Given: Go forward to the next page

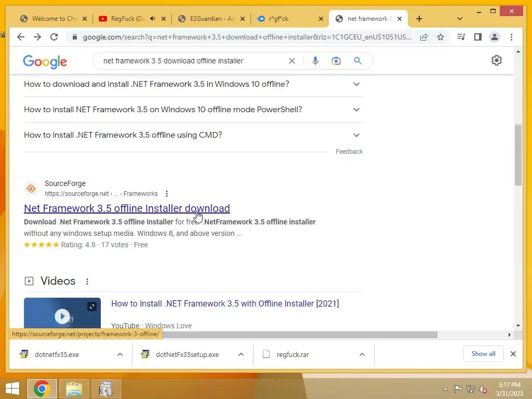Looking at the screenshot, I should coord(37,37).
